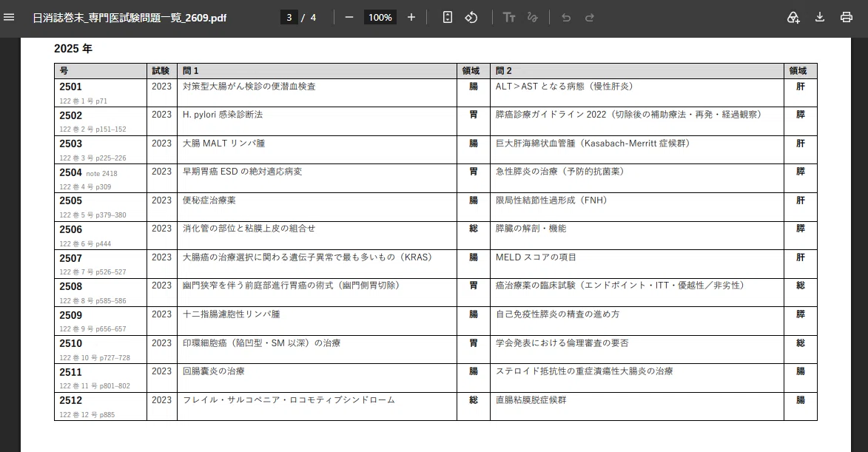868x452 pixels.
Task: Click issue number 2511
Action: (x=71, y=372)
